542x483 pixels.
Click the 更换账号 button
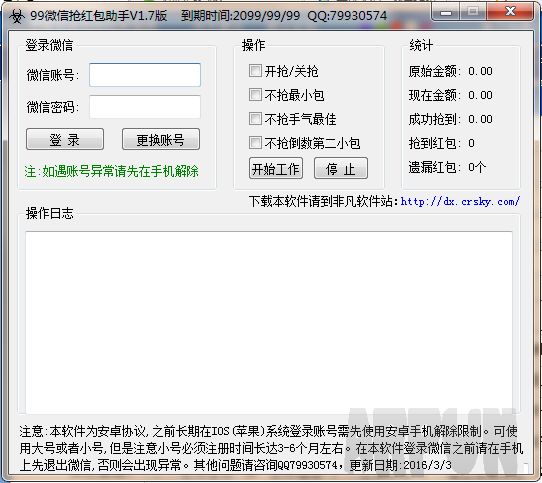[161, 139]
